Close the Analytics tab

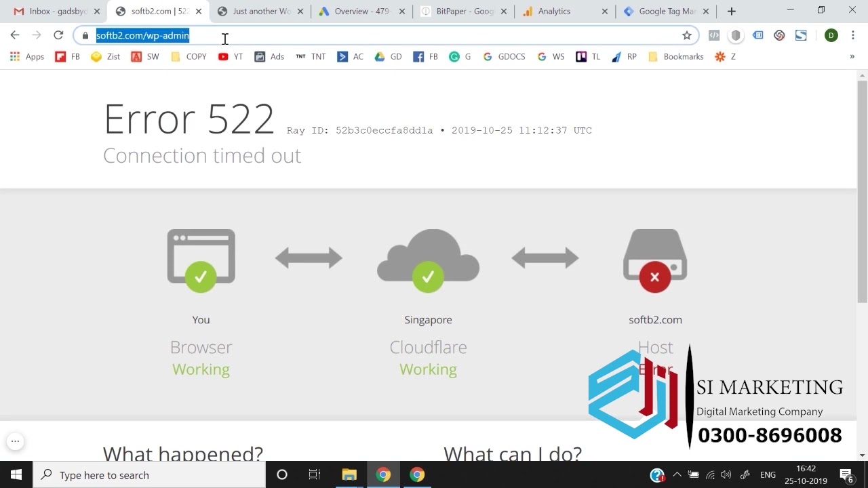tap(606, 12)
